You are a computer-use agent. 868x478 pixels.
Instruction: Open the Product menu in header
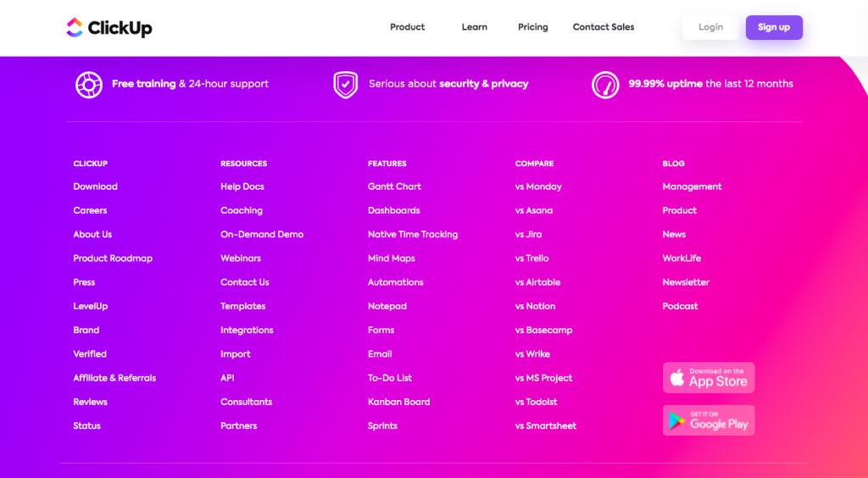(x=408, y=27)
